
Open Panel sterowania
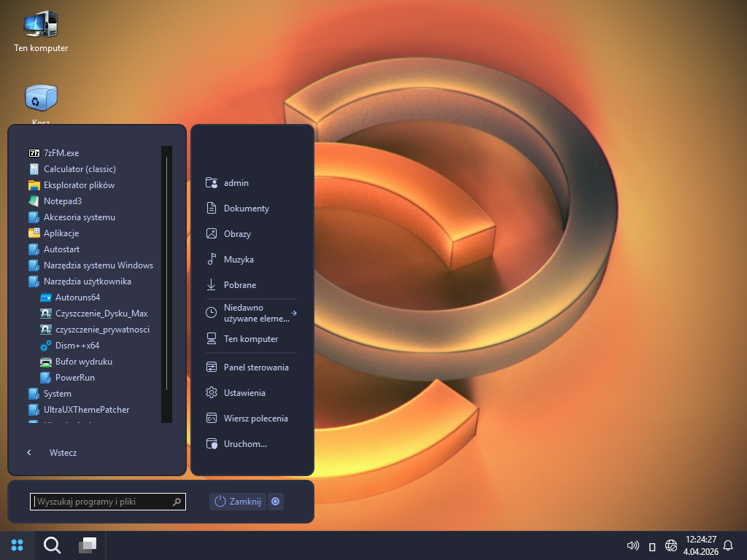tap(256, 367)
